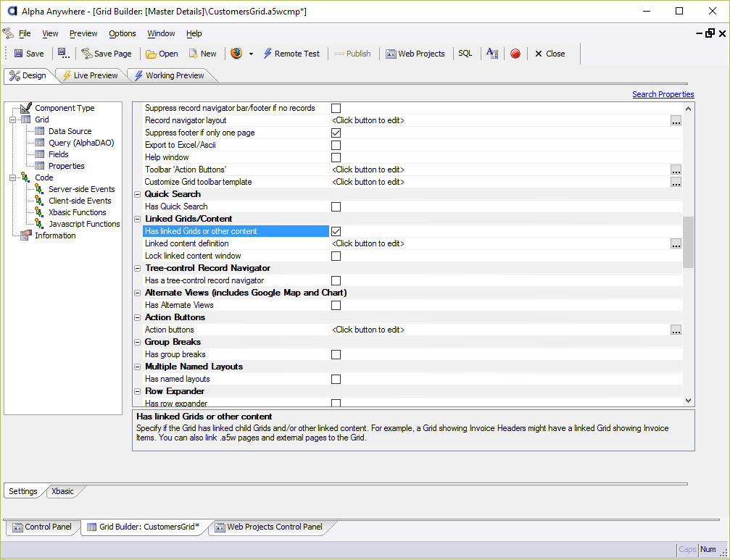Image resolution: width=730 pixels, height=560 pixels.
Task: Save the grid component with the Save icon
Action: point(29,54)
